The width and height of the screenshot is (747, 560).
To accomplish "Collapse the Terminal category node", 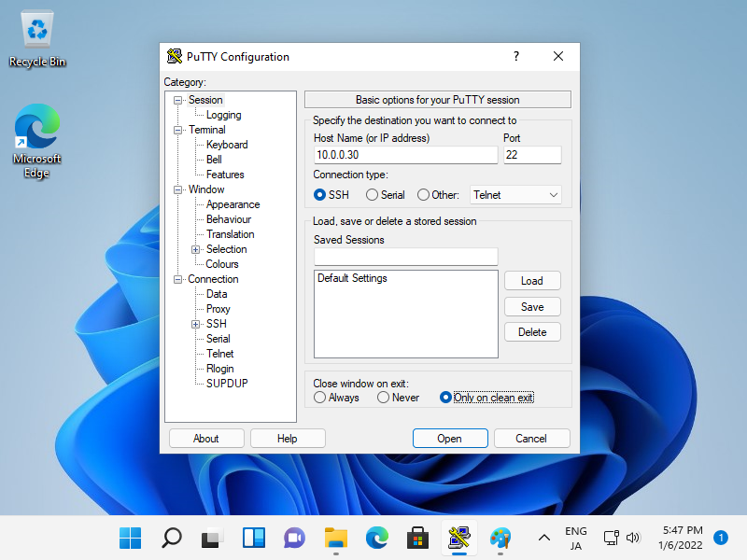I will click(177, 130).
